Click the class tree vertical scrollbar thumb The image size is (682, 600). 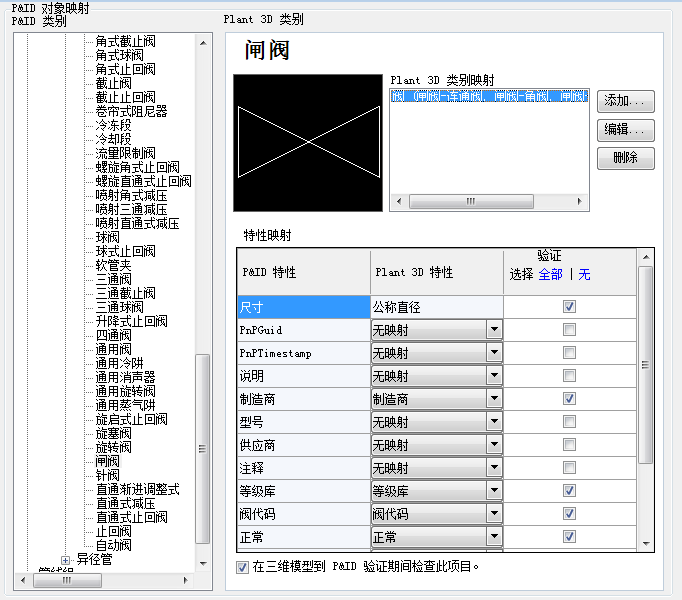[203, 449]
